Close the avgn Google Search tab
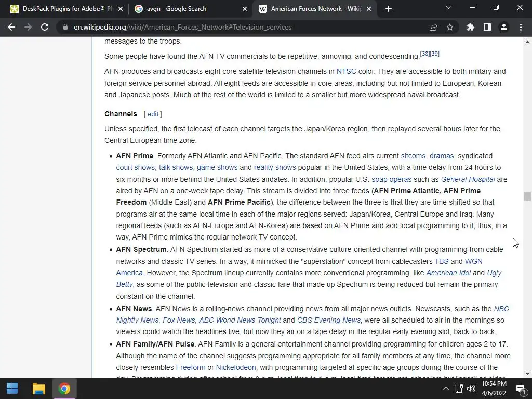Screen dimensions: 532x399 pyautogui.click(x=245, y=9)
